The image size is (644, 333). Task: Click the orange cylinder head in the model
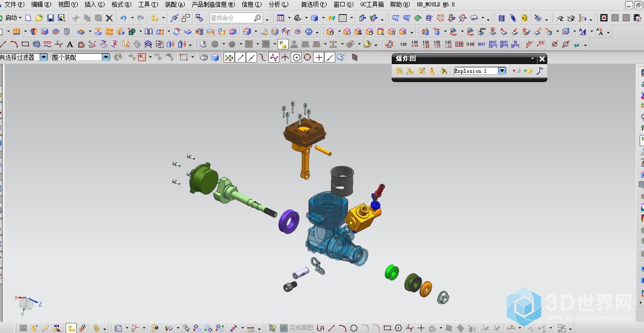pyautogui.click(x=304, y=133)
